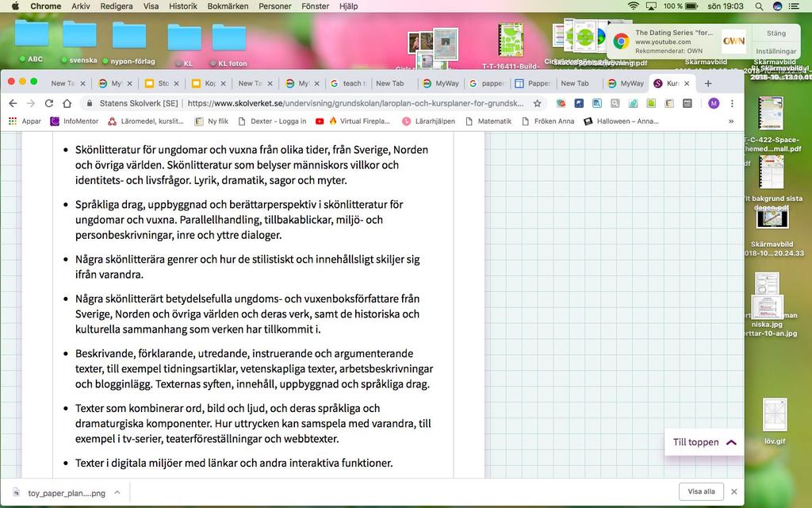Click the Till toppen button
Viewport: 812px width, 508px height.
pos(704,442)
